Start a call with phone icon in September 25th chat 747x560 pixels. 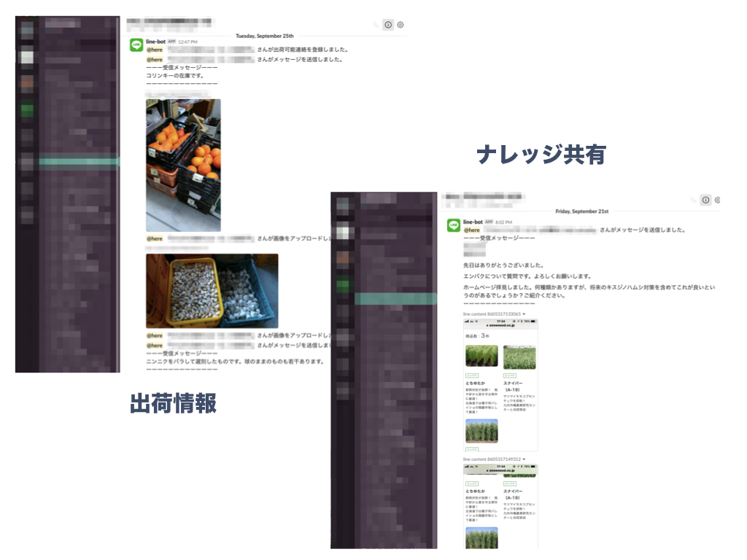coord(376,25)
